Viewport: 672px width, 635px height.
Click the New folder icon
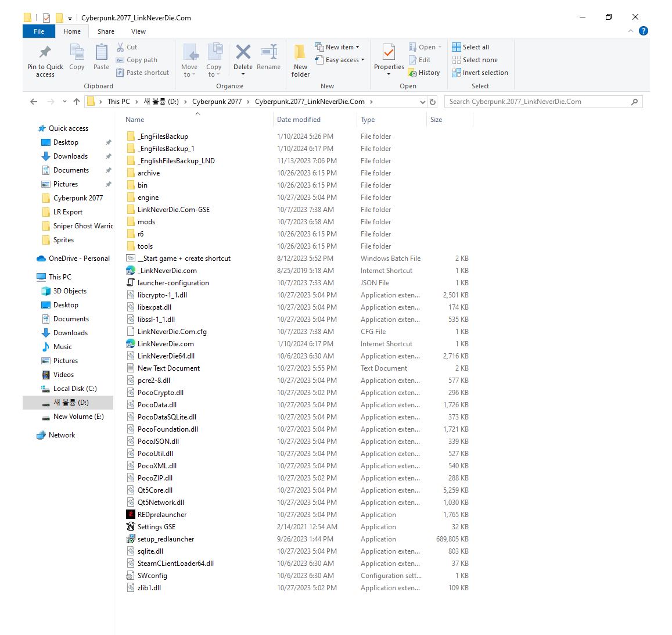point(300,60)
